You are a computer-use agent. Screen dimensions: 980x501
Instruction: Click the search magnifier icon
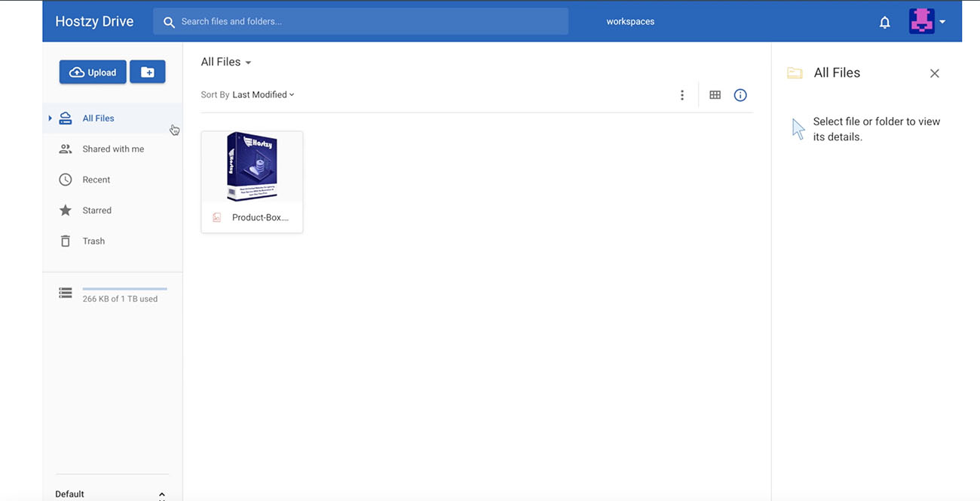tap(170, 22)
